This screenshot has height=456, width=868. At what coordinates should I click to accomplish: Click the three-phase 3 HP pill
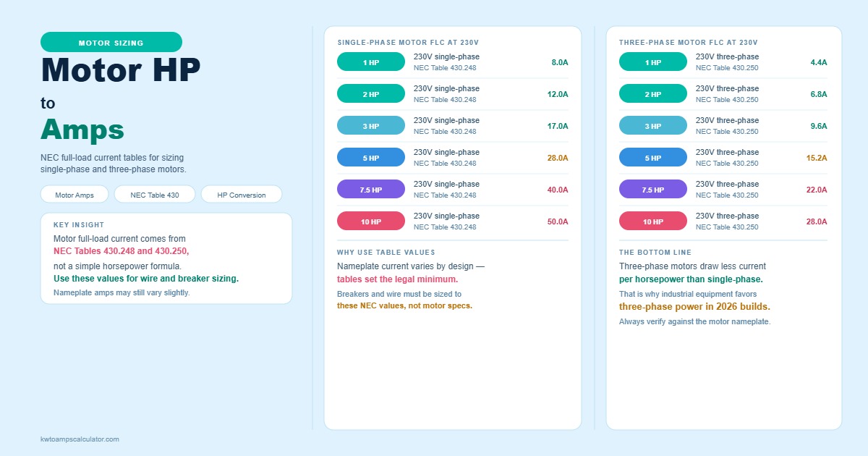(653, 126)
